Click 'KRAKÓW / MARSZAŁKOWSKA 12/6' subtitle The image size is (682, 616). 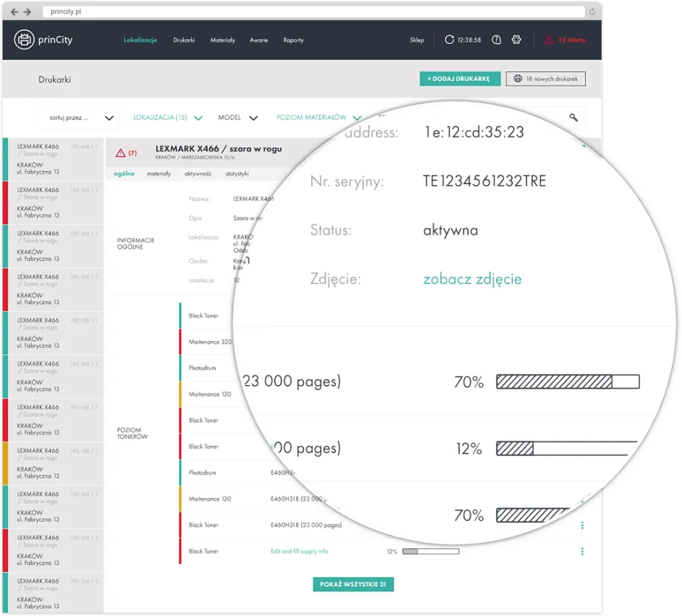coord(195,158)
